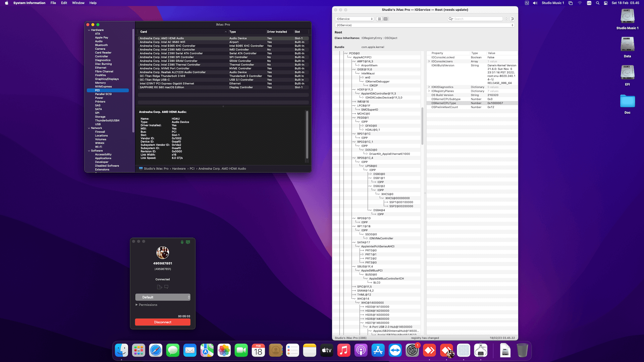Select PCI in the System Information sidebar
The width and height of the screenshot is (644, 362).
point(97,90)
